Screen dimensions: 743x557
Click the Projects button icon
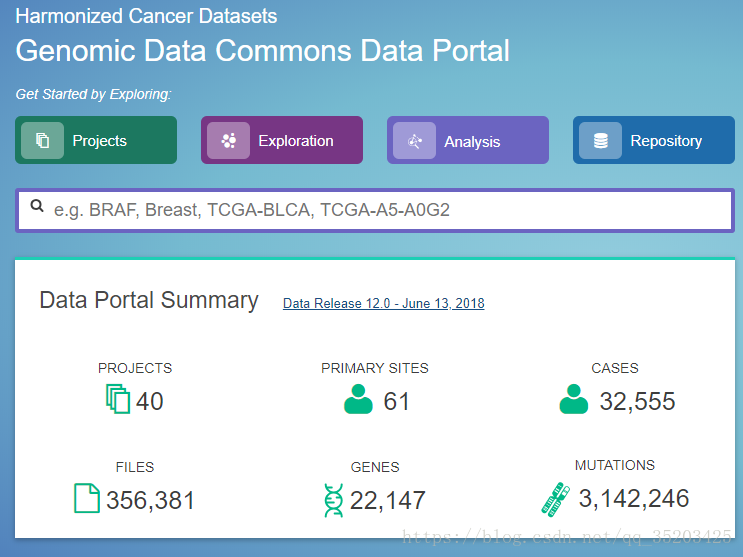tap(43, 140)
